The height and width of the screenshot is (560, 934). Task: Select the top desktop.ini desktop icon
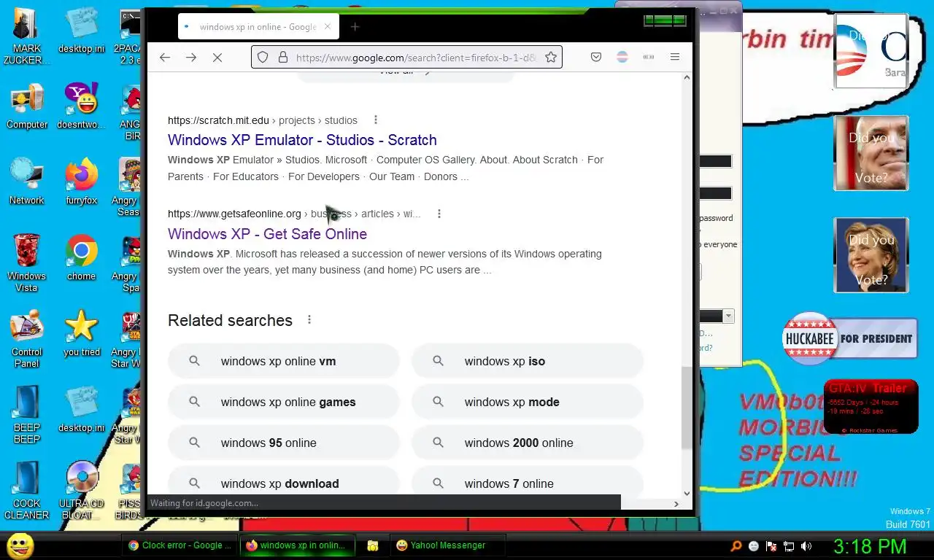[x=81, y=30]
